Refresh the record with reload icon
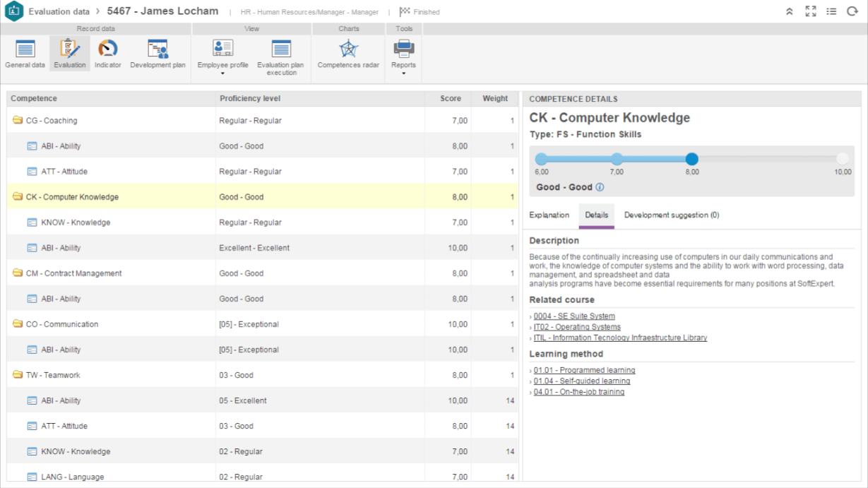Viewport: 868px width, 488px height. 852,12
